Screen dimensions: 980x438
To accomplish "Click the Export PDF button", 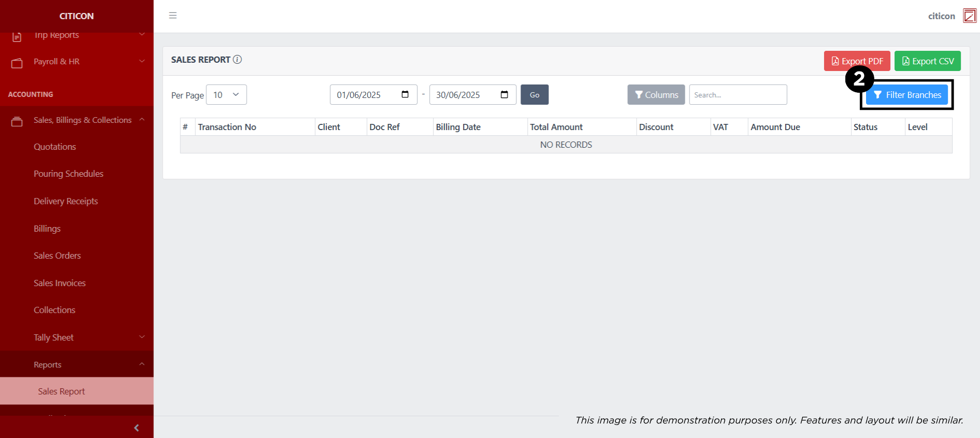I will pyautogui.click(x=857, y=61).
